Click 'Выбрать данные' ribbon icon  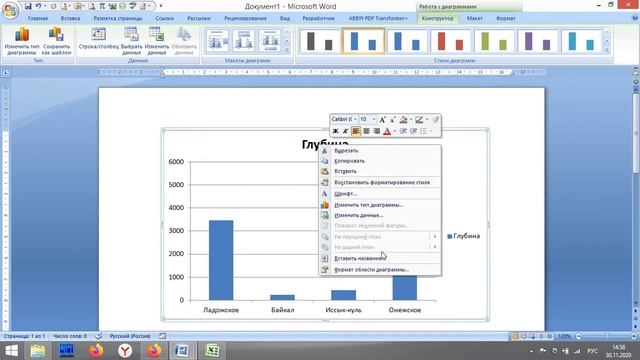[x=131, y=41]
